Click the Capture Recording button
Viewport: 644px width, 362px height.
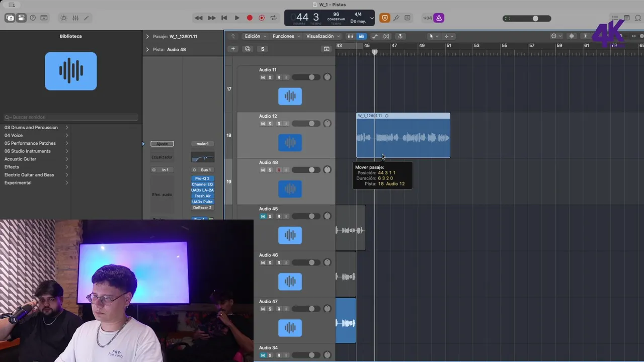click(262, 18)
